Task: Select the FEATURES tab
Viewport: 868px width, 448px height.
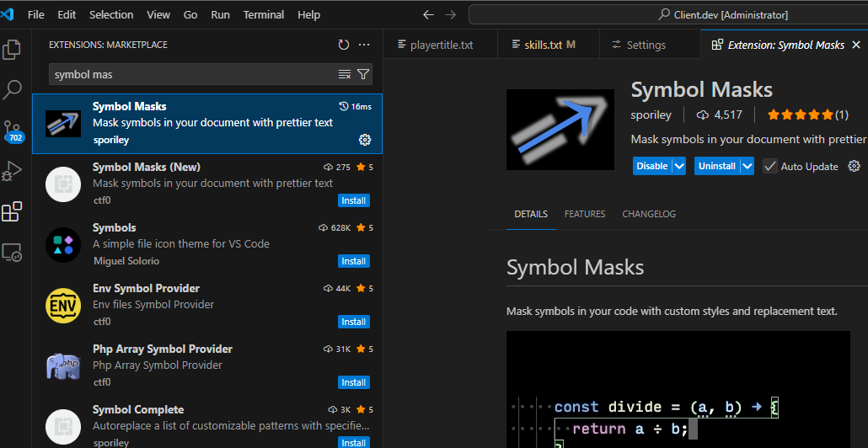Action: tap(585, 214)
